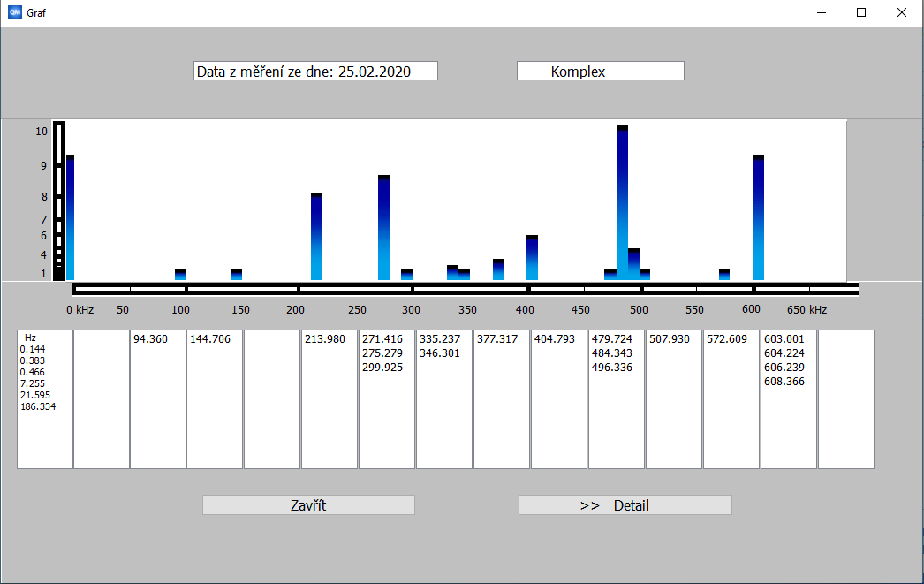Click the bar near 404 kHz

[x=532, y=258]
